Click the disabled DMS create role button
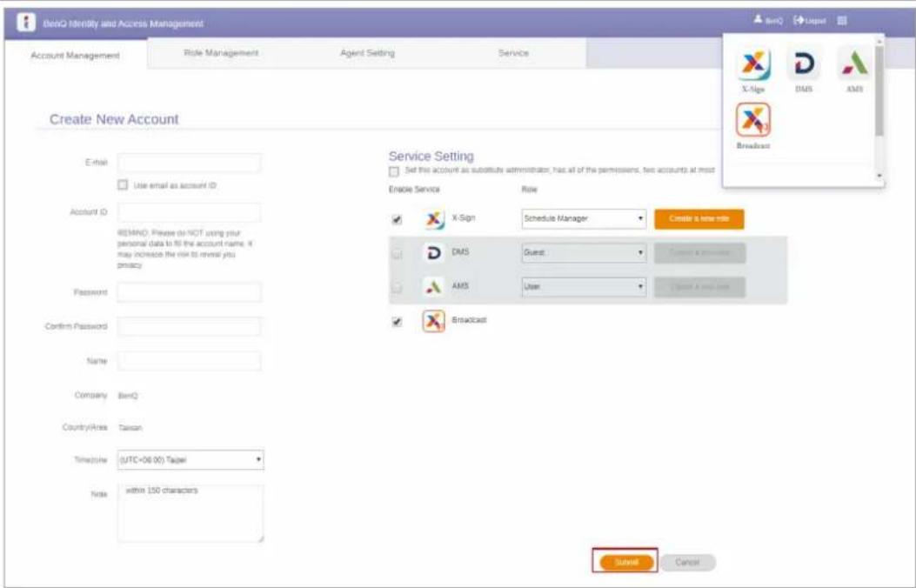 pos(700,253)
